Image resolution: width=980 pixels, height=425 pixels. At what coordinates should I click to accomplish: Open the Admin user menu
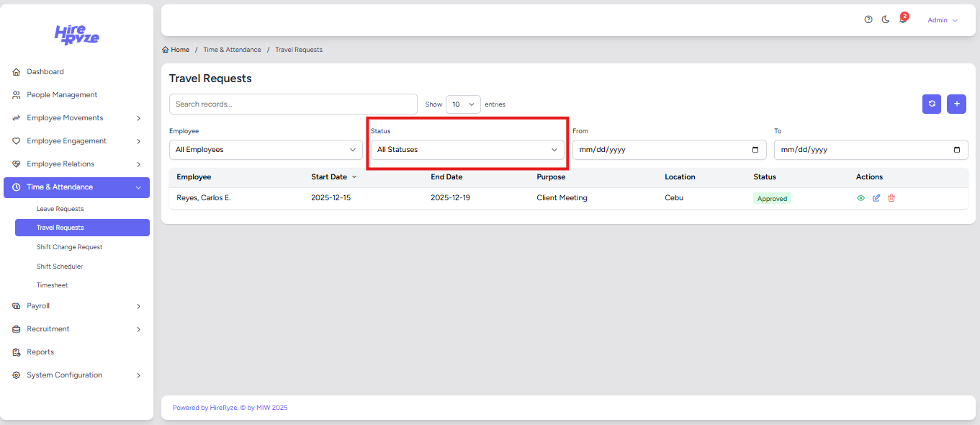[x=942, y=20]
